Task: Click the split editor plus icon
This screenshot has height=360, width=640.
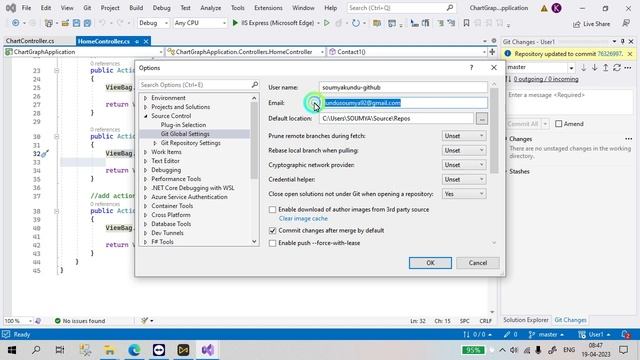Action: coord(492,52)
